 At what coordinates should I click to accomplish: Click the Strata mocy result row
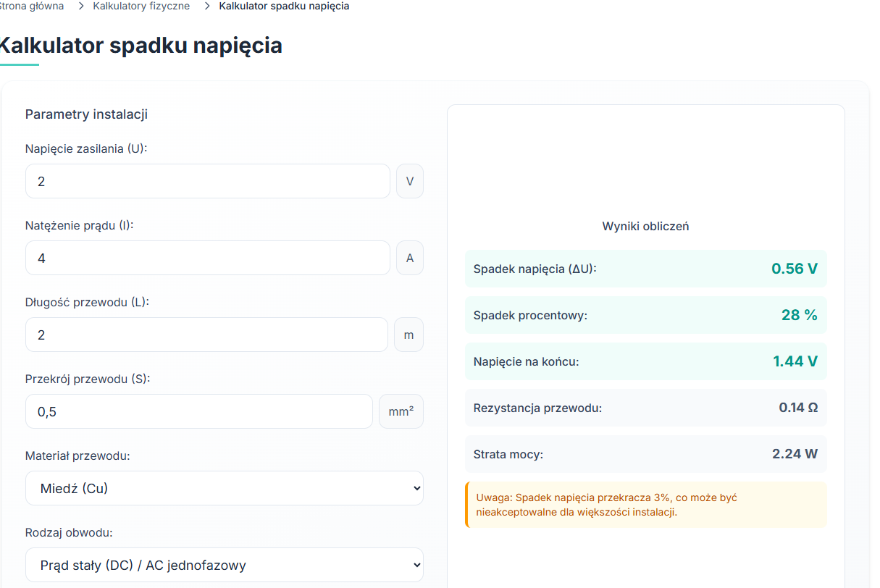coord(645,454)
